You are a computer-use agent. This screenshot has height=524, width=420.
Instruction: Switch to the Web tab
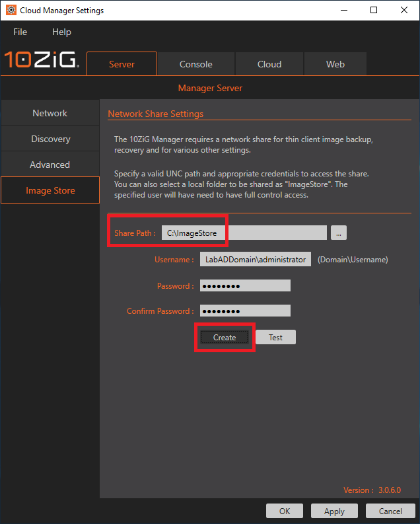(335, 64)
